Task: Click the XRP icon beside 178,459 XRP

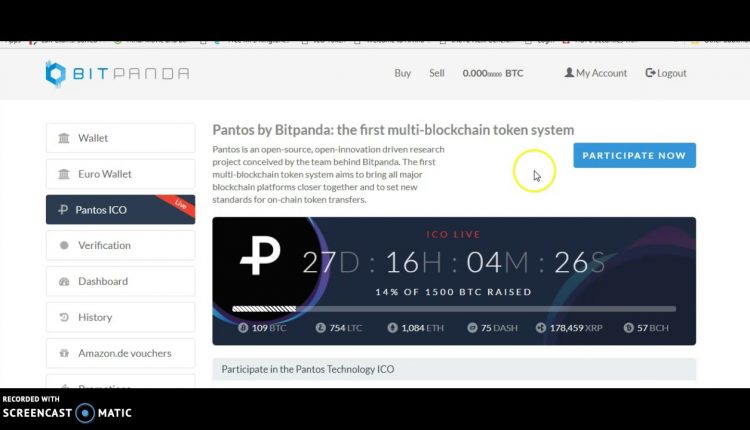Action: click(540, 328)
